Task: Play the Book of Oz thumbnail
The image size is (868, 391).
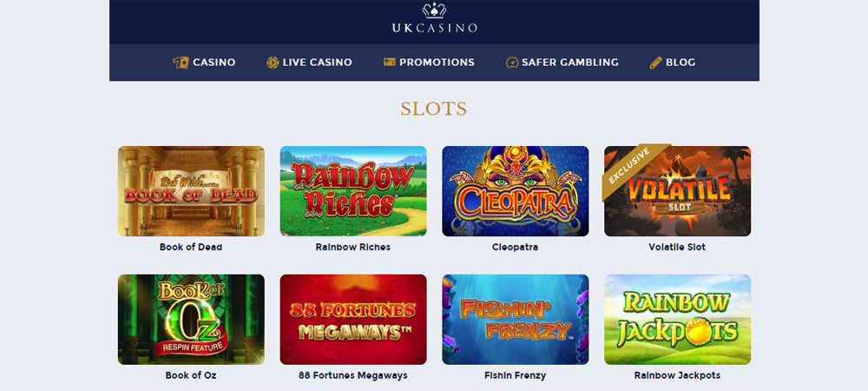Action: point(191,320)
